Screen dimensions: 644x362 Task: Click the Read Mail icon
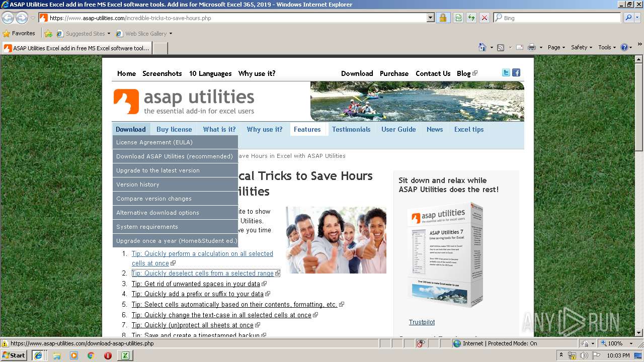[519, 47]
